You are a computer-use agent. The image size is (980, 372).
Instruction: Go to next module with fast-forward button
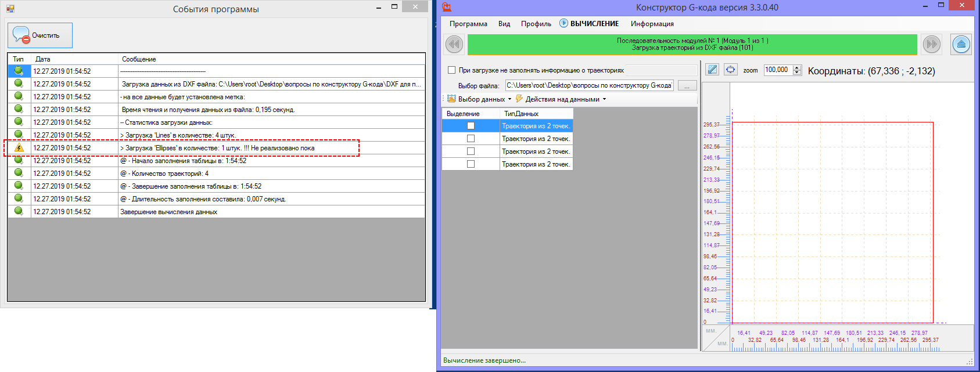(x=932, y=44)
